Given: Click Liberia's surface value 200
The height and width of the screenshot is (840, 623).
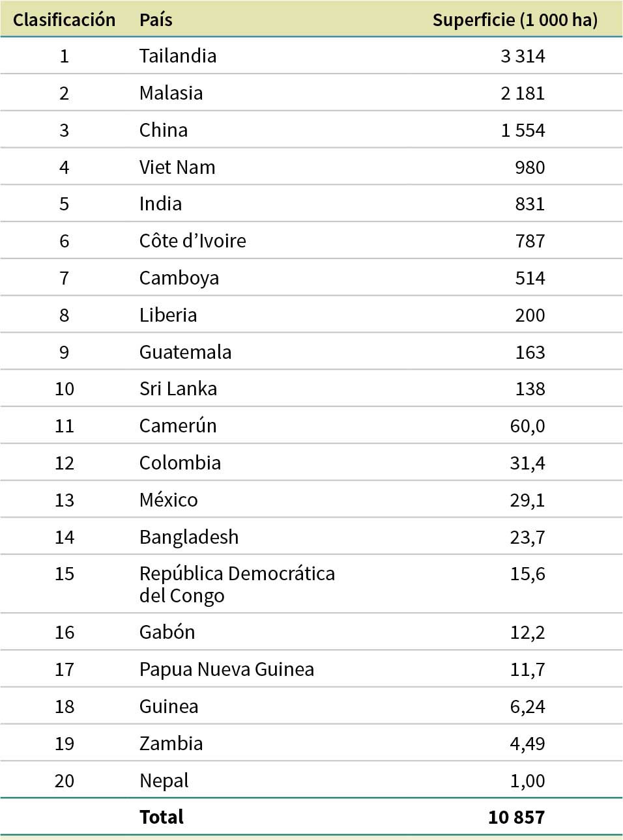Looking at the screenshot, I should (x=530, y=315).
